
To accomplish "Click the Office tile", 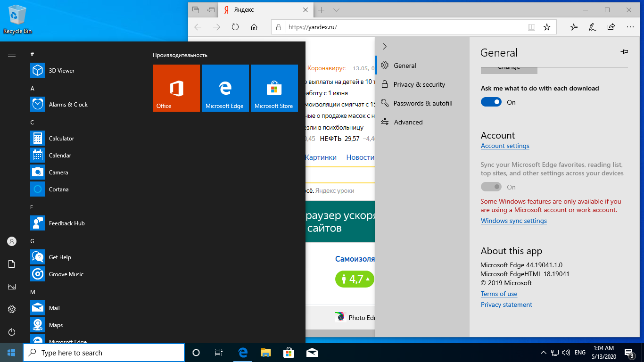I will 176,88.
